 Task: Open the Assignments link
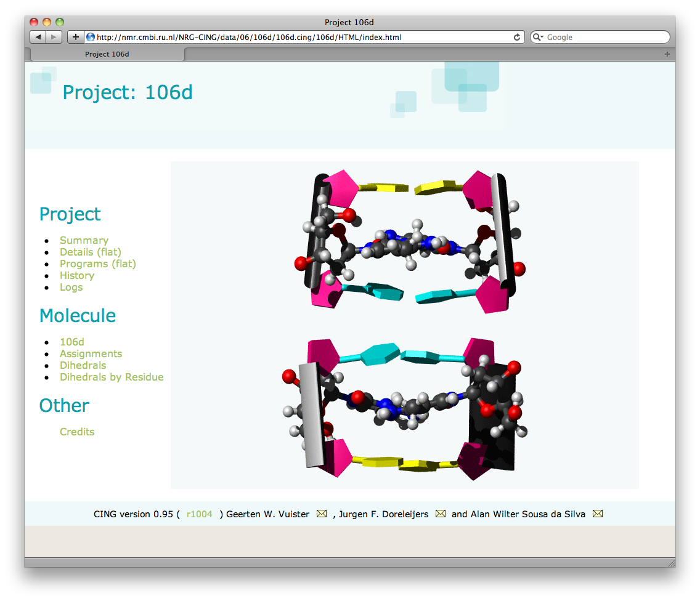click(x=91, y=353)
